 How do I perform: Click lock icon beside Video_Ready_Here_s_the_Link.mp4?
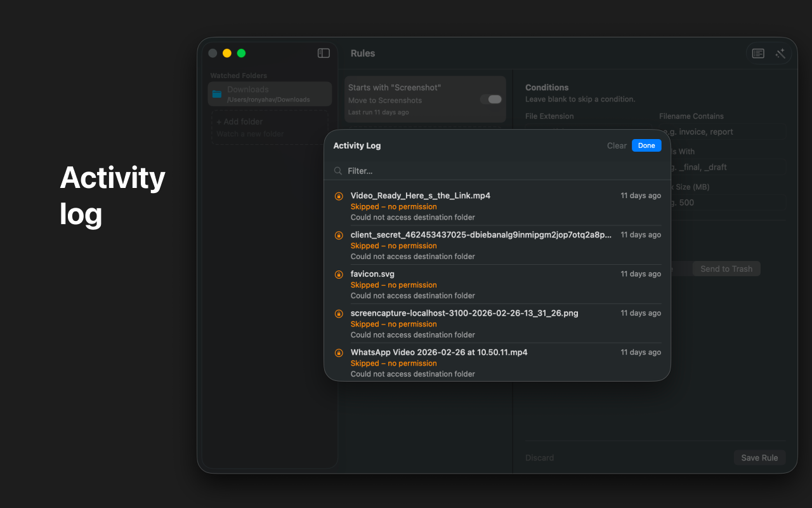339,196
